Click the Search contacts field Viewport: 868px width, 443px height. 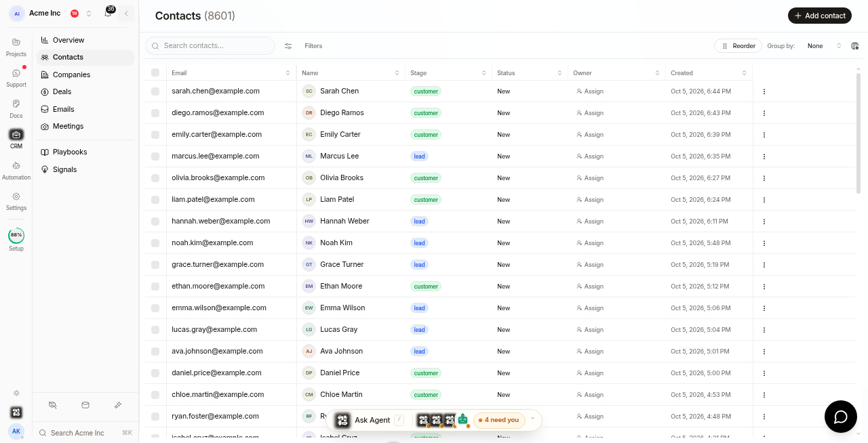[210, 45]
